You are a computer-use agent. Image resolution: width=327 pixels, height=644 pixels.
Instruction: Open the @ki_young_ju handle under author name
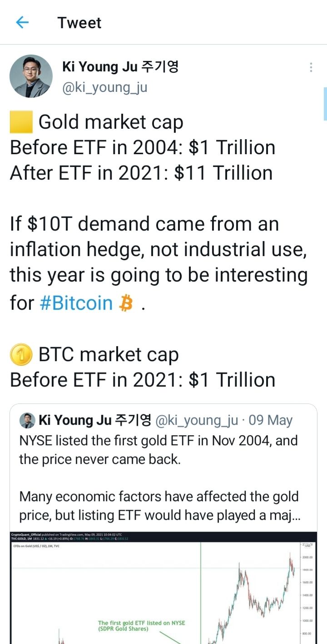coord(104,87)
